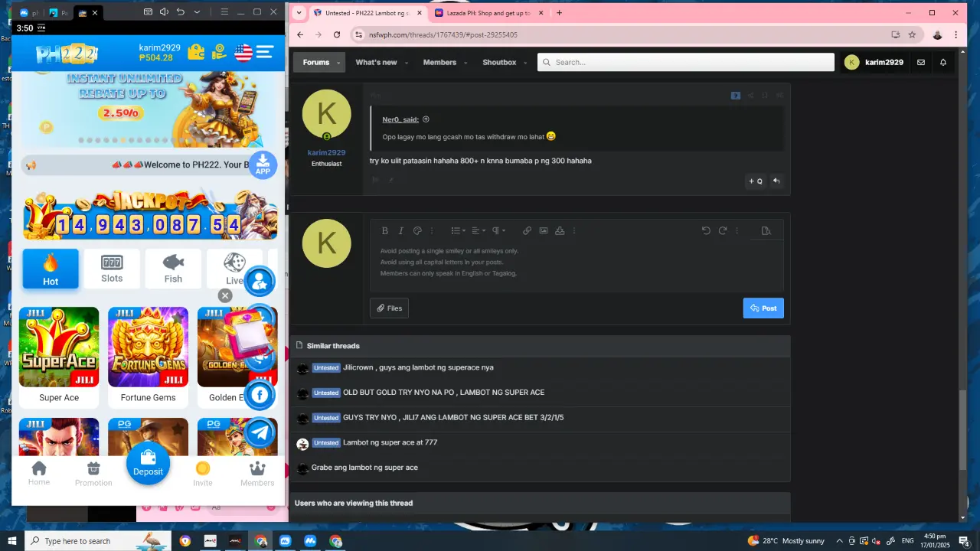Click emulator keyboard icon in title bar
The width and height of the screenshot is (980, 551).
(x=148, y=12)
